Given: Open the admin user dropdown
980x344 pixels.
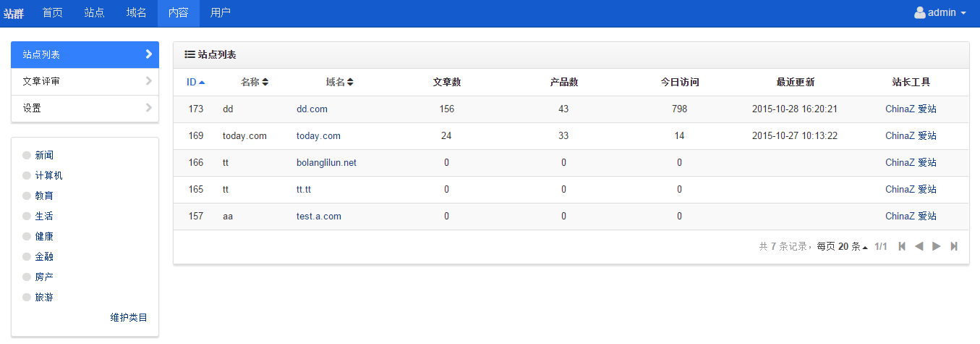Looking at the screenshot, I should point(940,13).
